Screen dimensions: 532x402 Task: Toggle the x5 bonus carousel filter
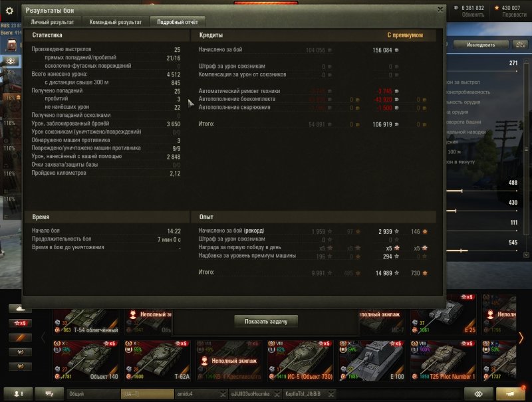click(20, 323)
